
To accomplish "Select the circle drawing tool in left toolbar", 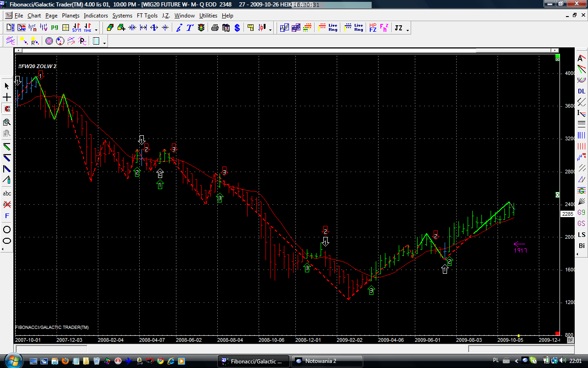I will click(x=7, y=230).
